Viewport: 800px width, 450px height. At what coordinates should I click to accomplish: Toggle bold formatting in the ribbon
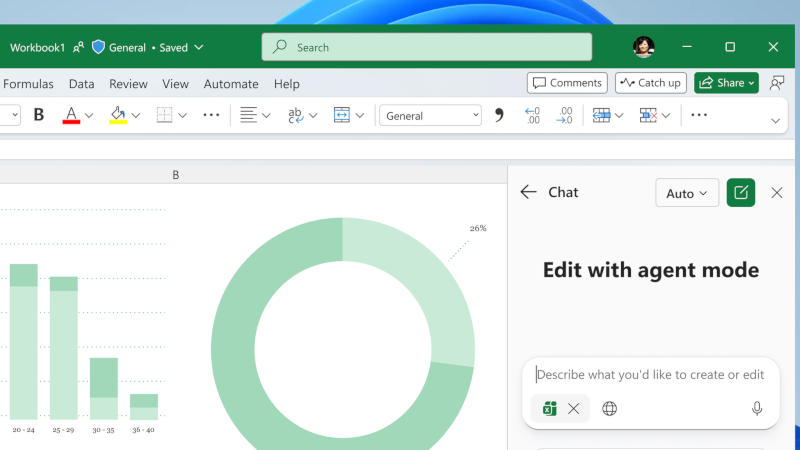pos(39,115)
